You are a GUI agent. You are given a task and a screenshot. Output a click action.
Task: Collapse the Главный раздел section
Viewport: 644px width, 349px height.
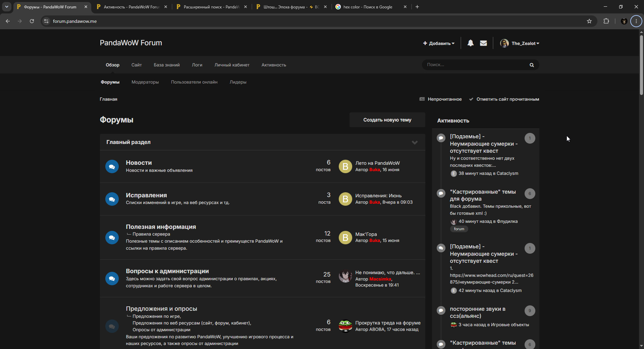(x=415, y=142)
